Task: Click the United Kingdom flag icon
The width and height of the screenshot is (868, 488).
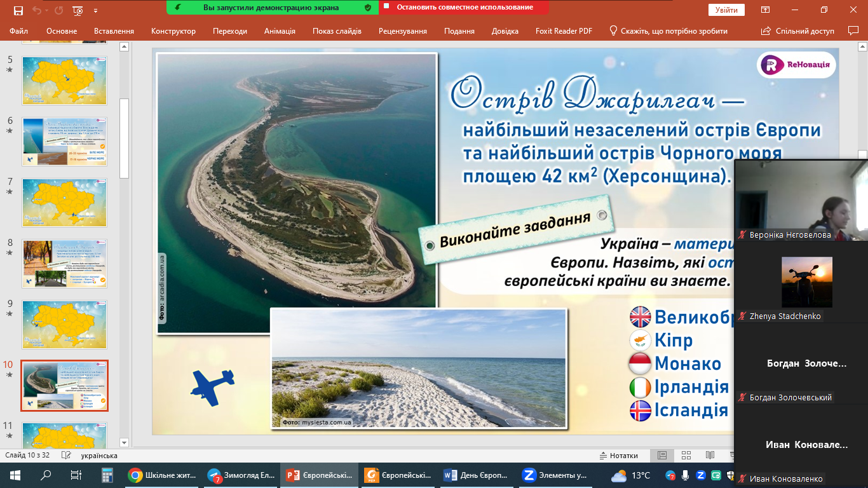Action: (x=640, y=316)
